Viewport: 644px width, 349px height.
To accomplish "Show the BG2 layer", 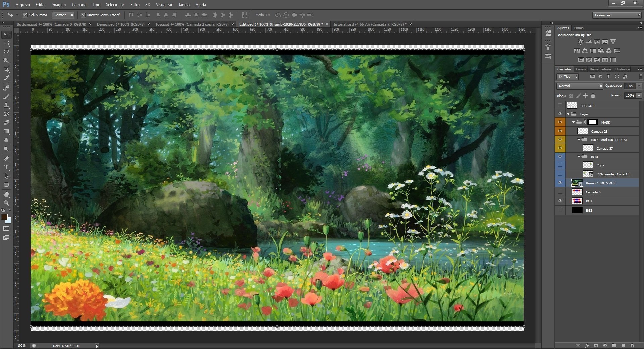I will tap(560, 210).
